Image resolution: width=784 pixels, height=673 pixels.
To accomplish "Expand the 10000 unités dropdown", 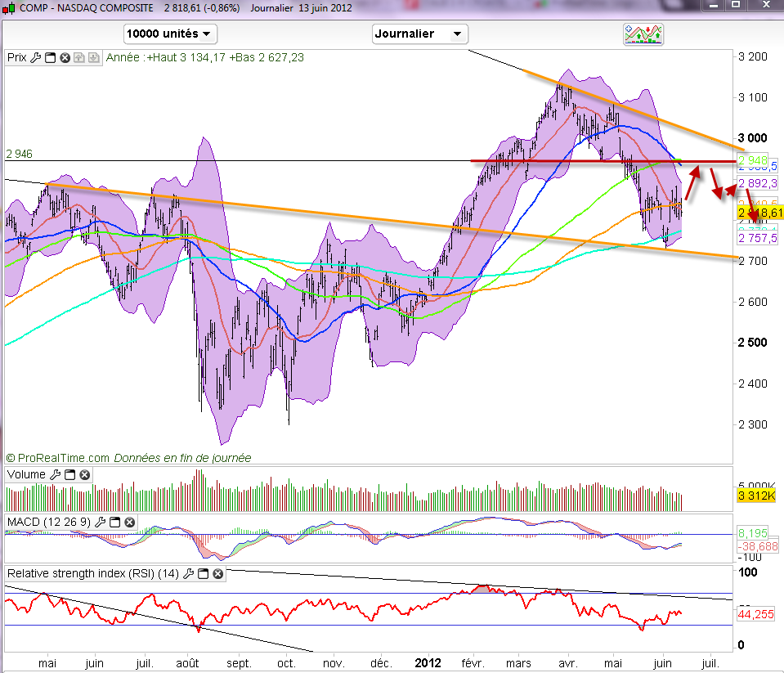I will tap(170, 34).
